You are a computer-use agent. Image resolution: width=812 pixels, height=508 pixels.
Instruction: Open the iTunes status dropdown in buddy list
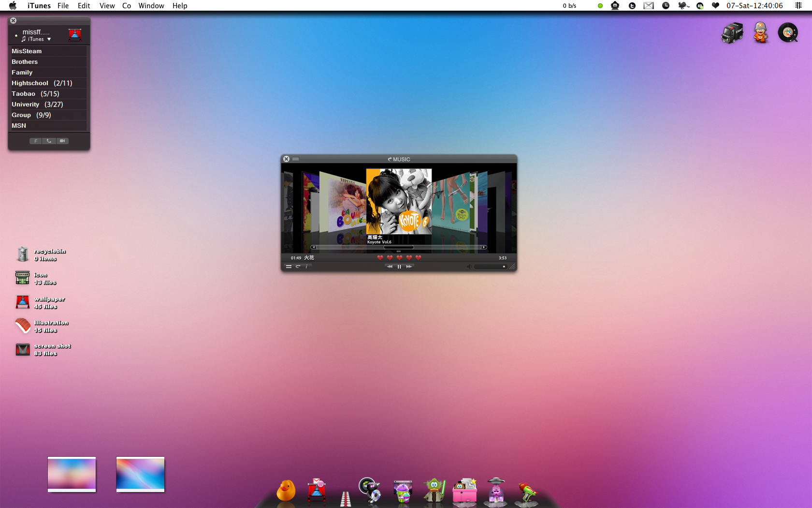coord(37,39)
